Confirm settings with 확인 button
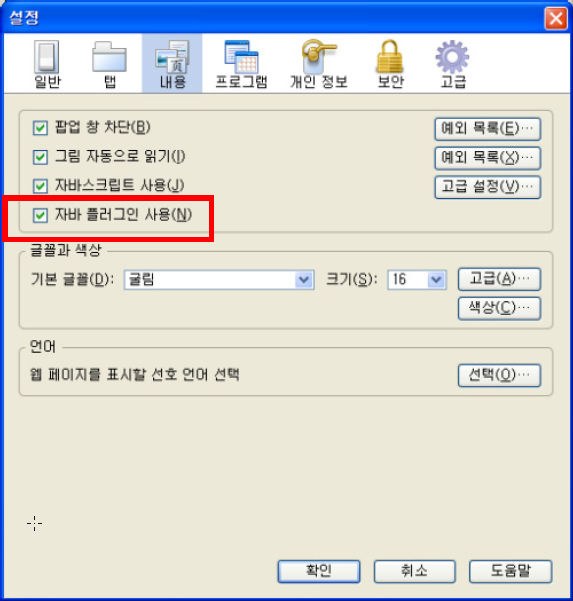Viewport: 573px width, 601px height. (x=319, y=571)
